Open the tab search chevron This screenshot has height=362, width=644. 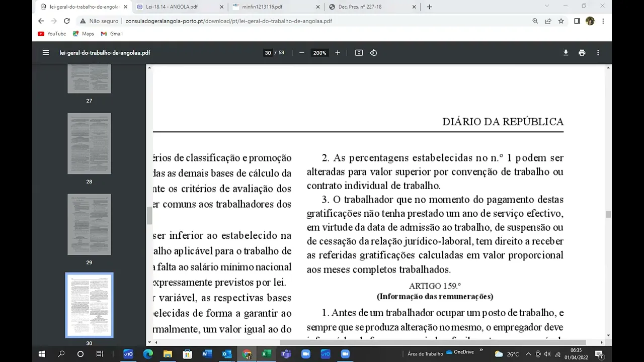tap(547, 6)
